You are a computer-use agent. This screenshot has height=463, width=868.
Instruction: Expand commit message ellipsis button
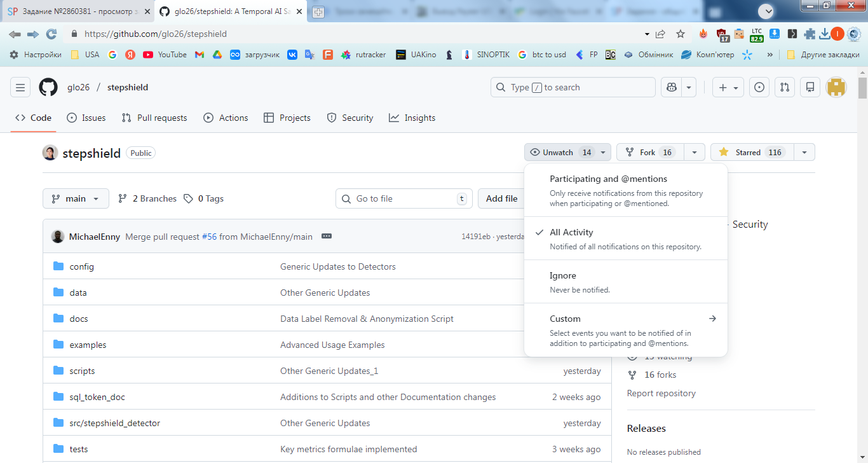click(327, 236)
